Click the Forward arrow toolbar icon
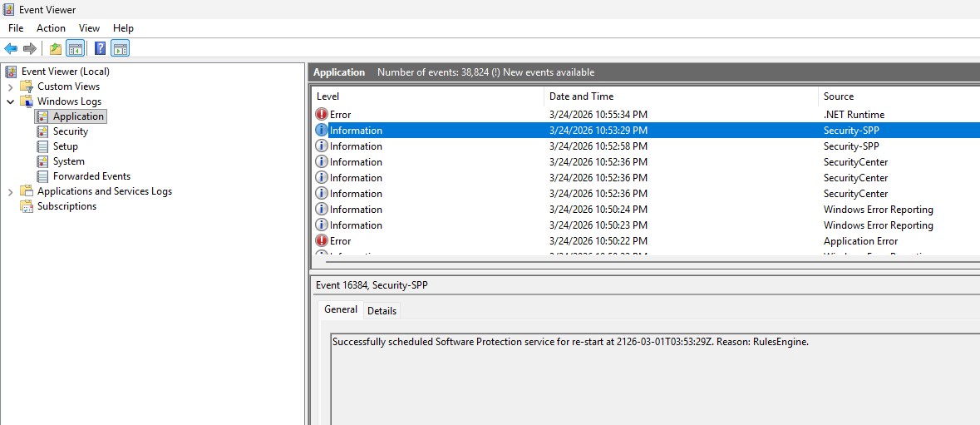The height and width of the screenshot is (425, 980). click(x=29, y=48)
